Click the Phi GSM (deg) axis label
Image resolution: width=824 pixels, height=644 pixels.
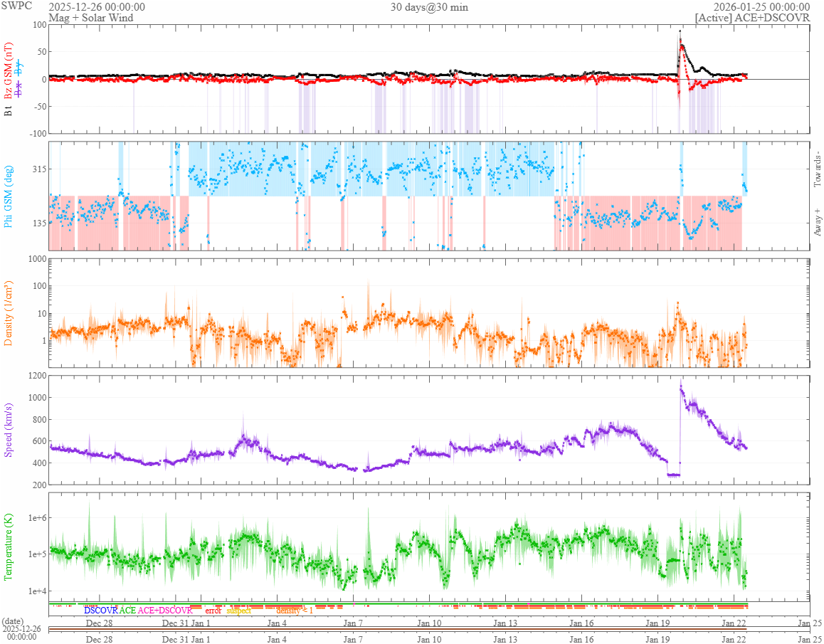[9, 196]
